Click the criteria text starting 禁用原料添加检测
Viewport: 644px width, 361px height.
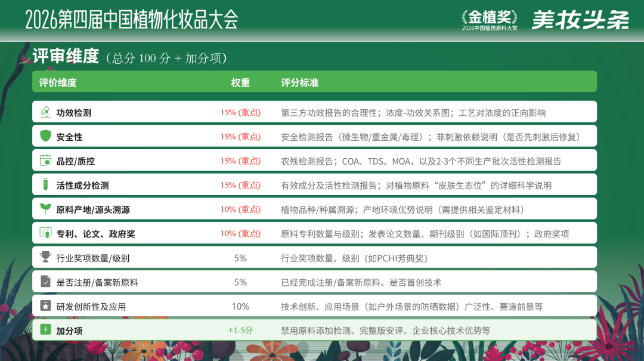(386, 331)
